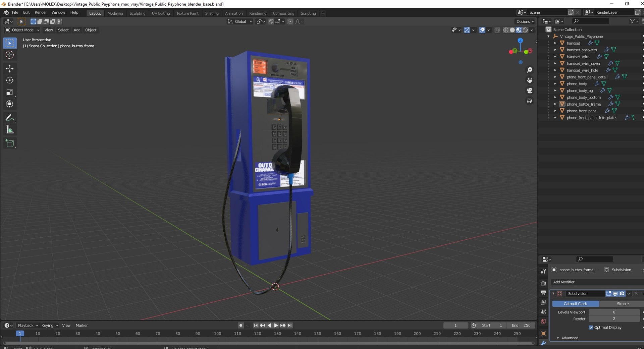644x349 pixels.
Task: Remove the Subdivision modifier
Action: 636,294
